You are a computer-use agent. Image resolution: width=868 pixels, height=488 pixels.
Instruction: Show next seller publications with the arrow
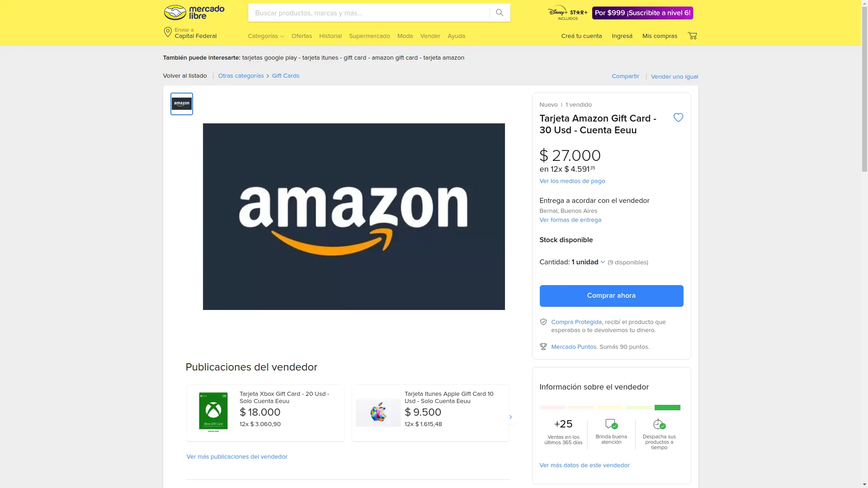(510, 417)
